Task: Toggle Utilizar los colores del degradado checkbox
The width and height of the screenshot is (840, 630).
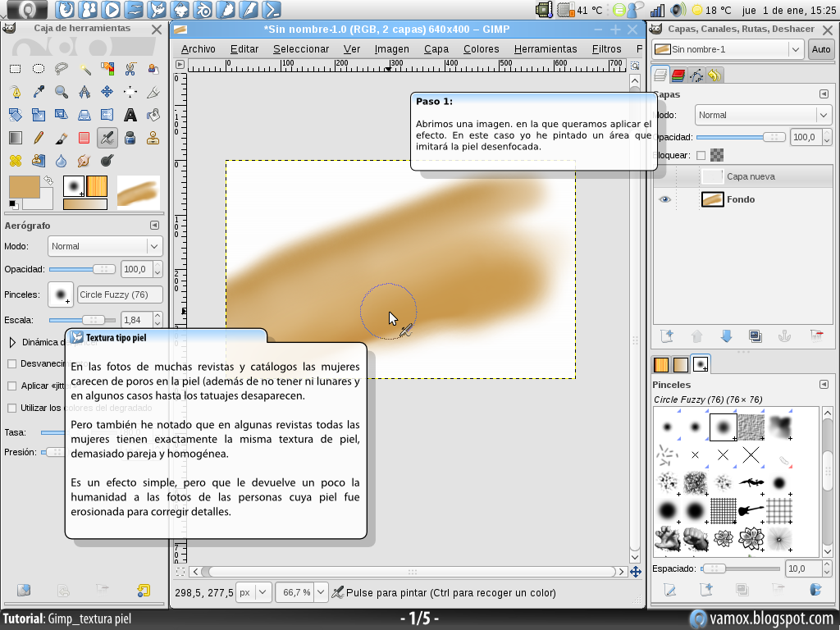Action: (11, 408)
